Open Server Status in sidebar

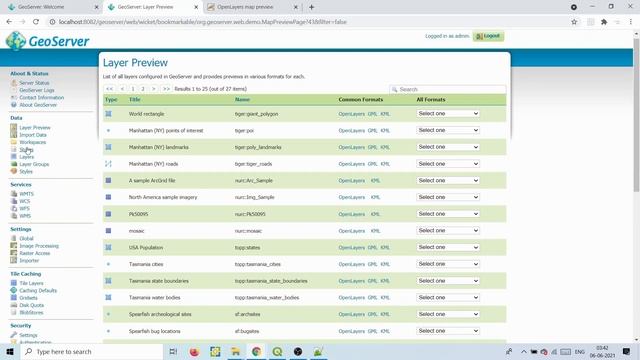point(34,83)
